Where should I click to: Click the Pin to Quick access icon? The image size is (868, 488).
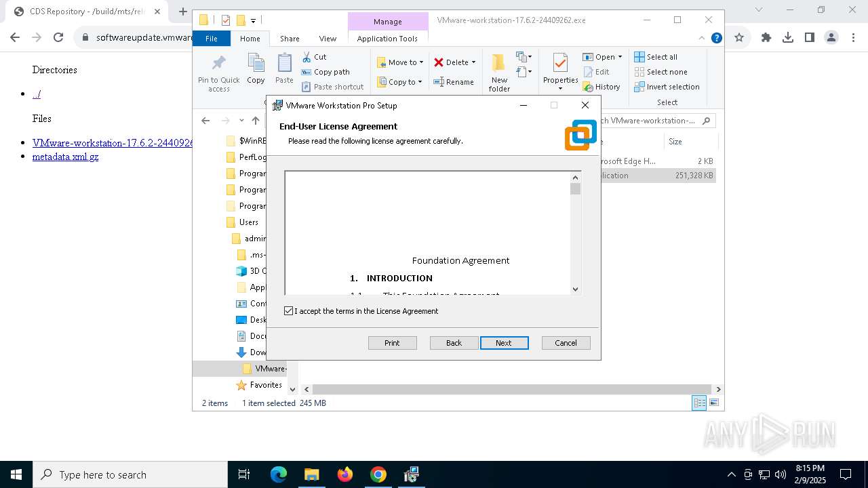click(x=218, y=64)
